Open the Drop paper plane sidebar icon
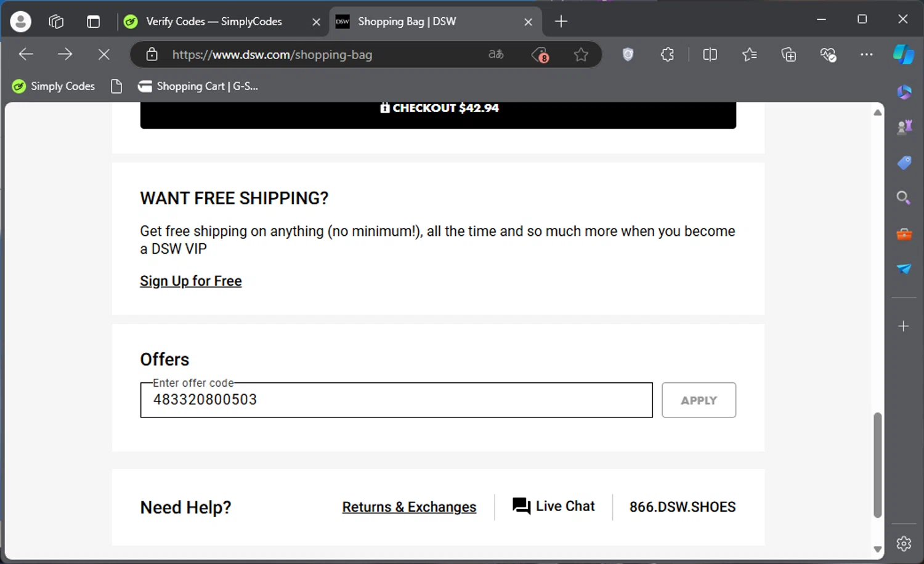The image size is (924, 564). [904, 269]
